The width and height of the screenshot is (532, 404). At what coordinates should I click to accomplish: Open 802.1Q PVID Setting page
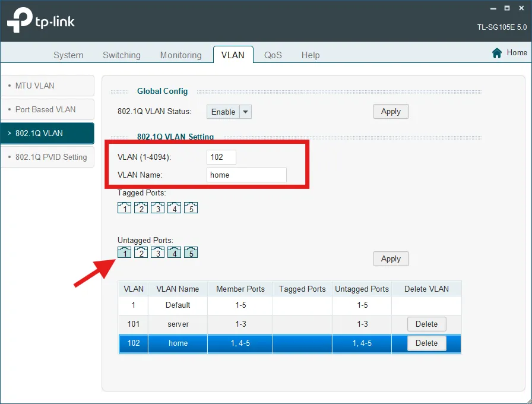pyautogui.click(x=47, y=157)
